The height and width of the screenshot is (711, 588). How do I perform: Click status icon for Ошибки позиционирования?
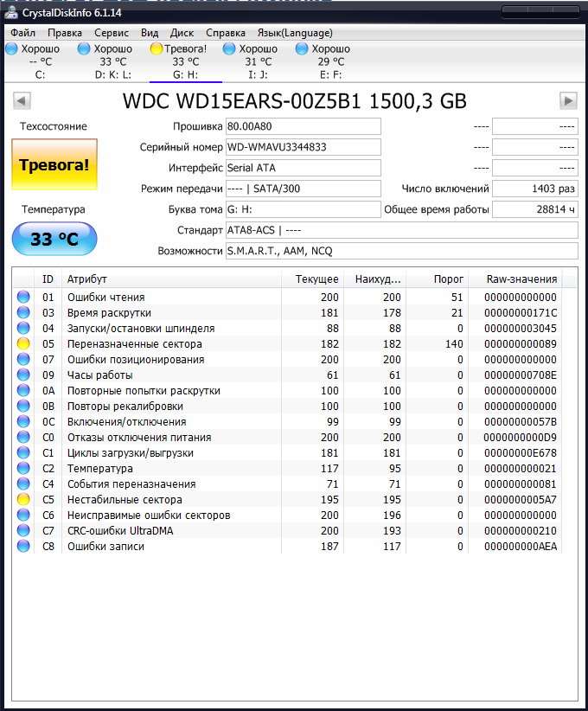click(23, 359)
